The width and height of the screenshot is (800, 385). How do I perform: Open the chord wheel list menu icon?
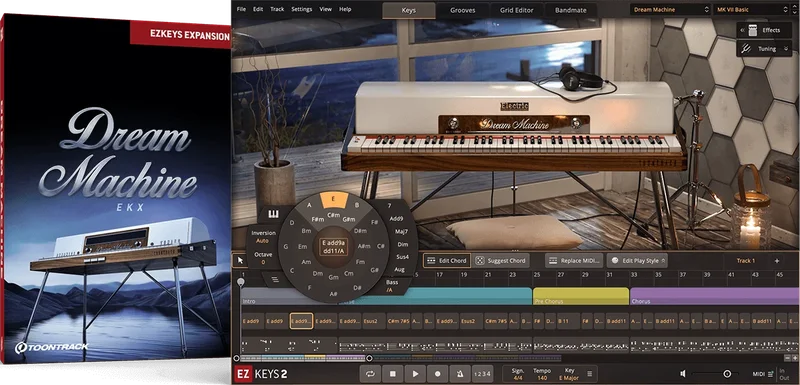tap(274, 279)
